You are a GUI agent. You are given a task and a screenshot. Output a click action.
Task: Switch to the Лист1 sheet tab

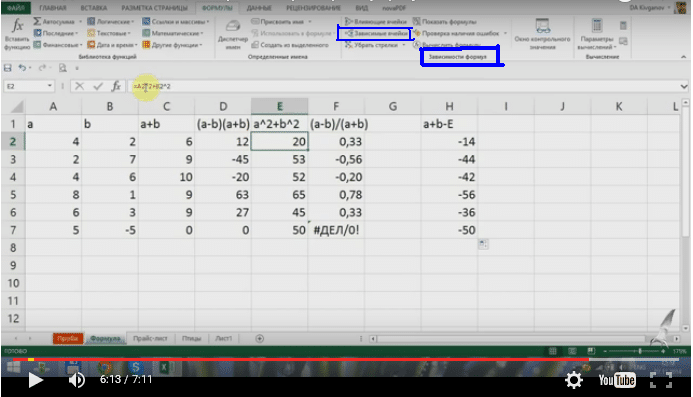[223, 338]
